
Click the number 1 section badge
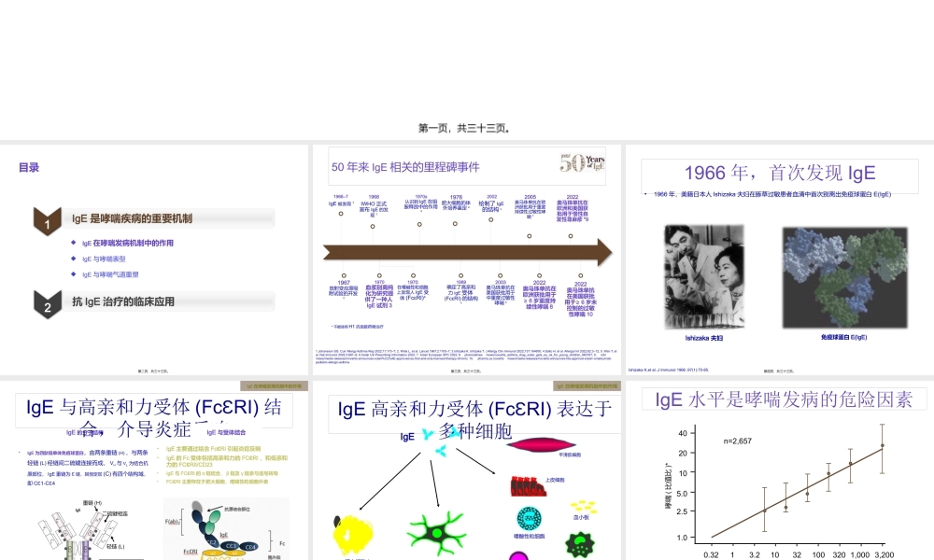[x=47, y=223]
